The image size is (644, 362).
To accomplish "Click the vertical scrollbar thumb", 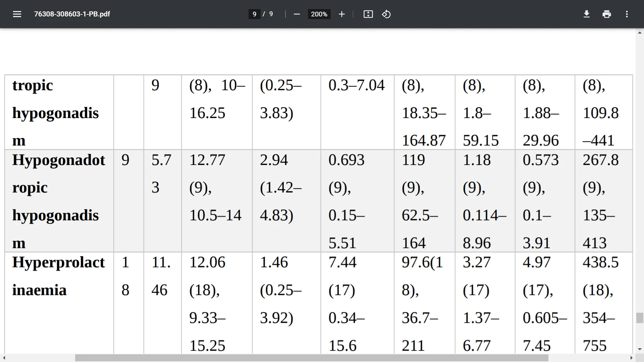I will [x=640, y=318].
